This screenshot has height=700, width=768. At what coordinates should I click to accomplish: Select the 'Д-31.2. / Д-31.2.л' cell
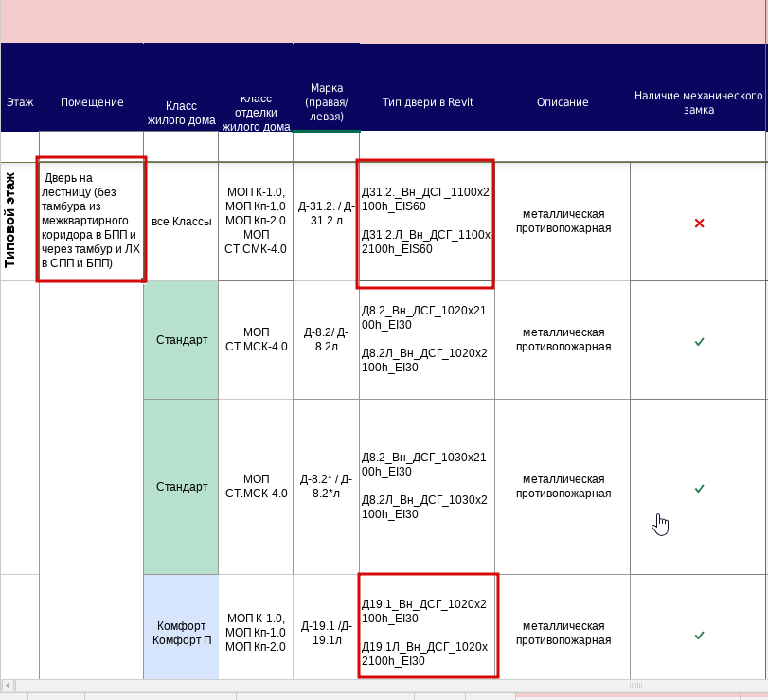[x=326, y=222]
